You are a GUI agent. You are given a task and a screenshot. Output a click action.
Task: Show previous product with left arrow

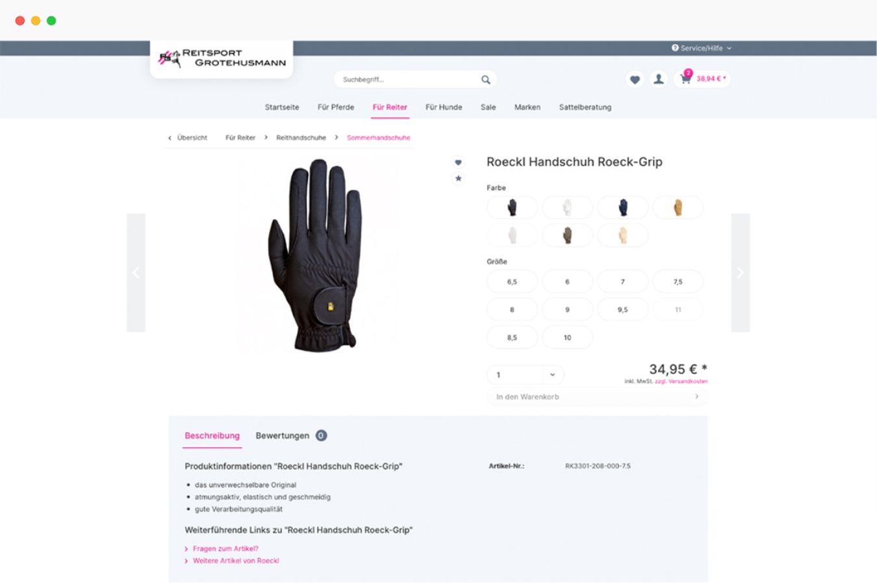(136, 272)
